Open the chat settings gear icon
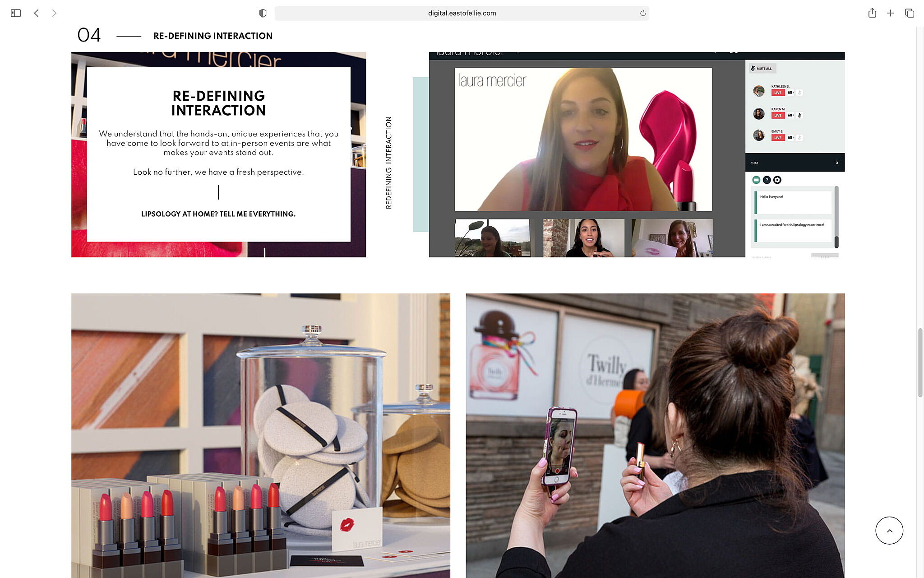 coord(777,180)
